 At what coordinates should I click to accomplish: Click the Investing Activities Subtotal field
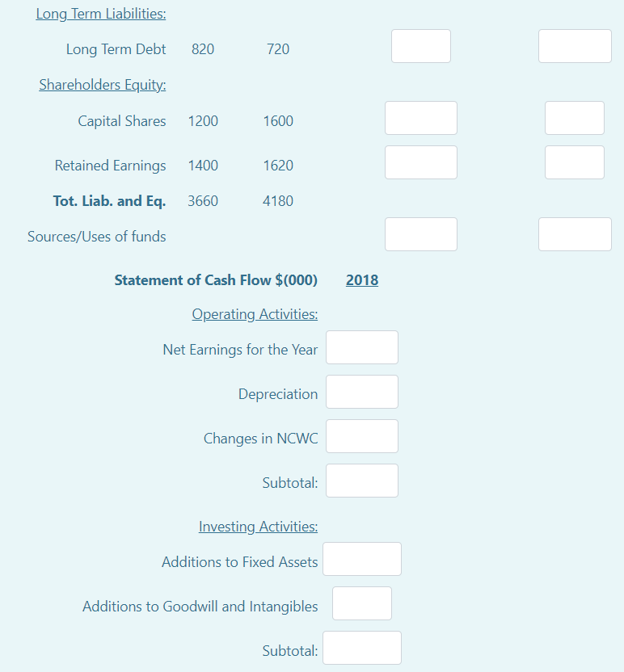(361, 647)
